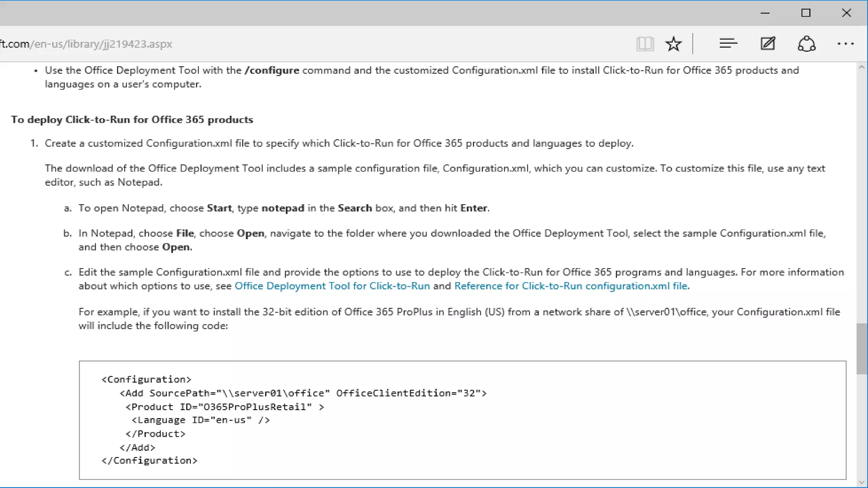Viewport: 868px width, 488px height.
Task: Click the Product ID O365ProPlusRetail code line
Action: click(225, 407)
